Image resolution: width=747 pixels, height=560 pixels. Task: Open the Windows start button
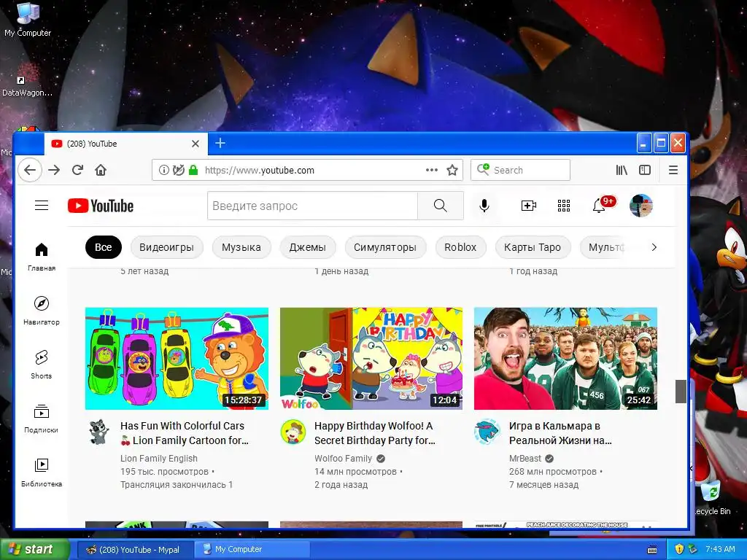(34, 549)
